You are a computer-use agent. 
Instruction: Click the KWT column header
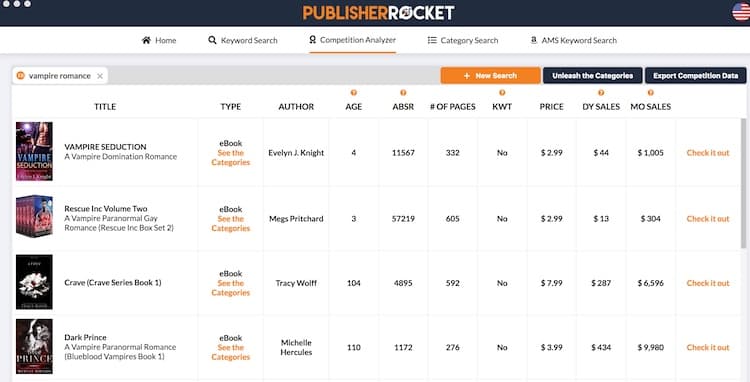coord(502,107)
